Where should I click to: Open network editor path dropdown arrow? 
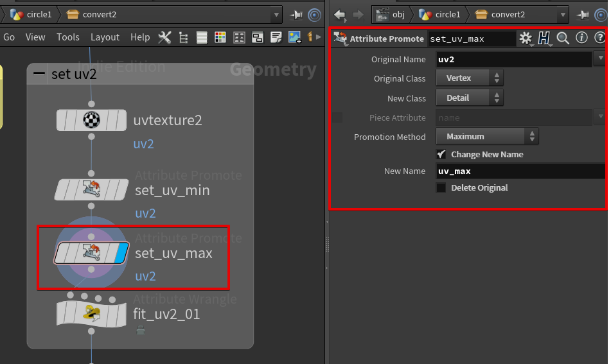pyautogui.click(x=276, y=15)
